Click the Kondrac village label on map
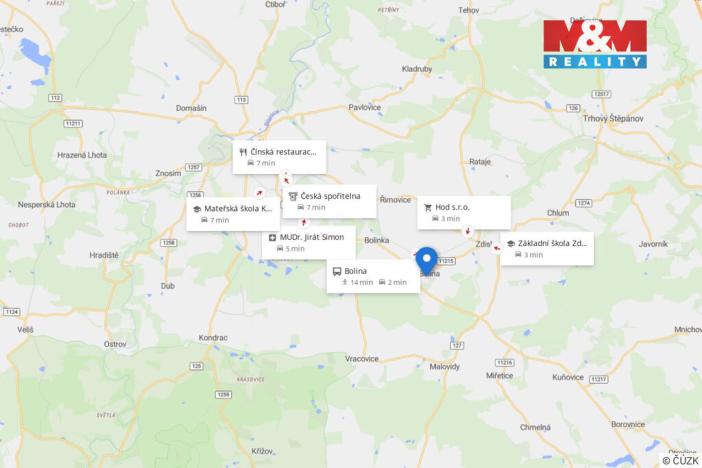 (x=213, y=338)
